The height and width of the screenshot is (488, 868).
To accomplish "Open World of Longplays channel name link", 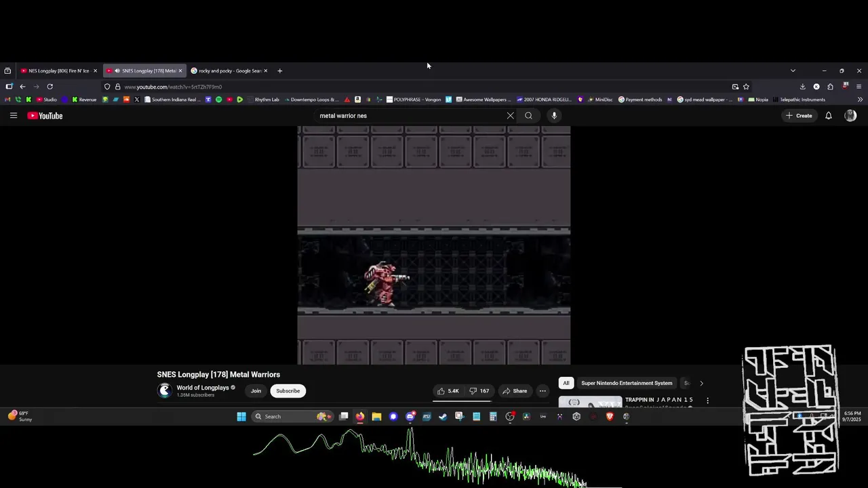I will click(203, 388).
